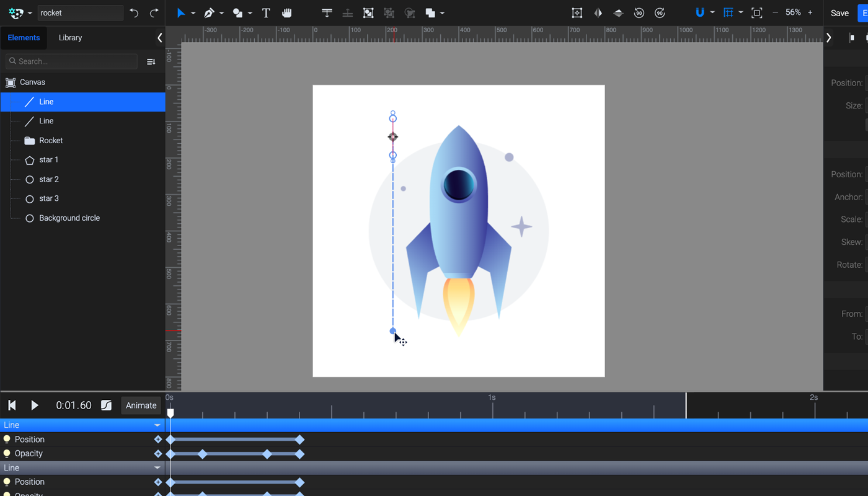Image resolution: width=868 pixels, height=496 pixels.
Task: Click the 56% zoom level value
Action: pos(793,12)
